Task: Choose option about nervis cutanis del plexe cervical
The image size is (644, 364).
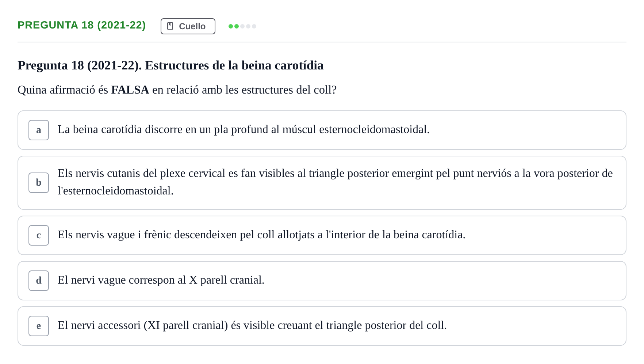Action: pos(322,183)
